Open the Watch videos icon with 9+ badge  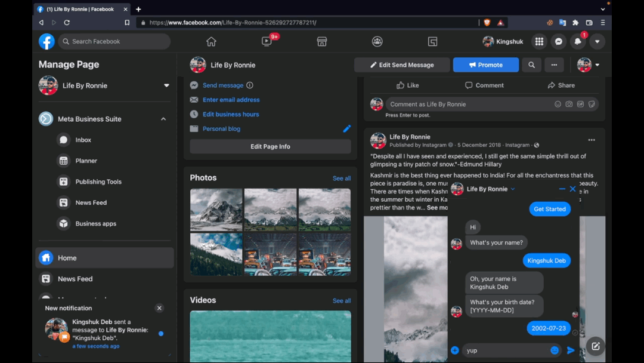click(267, 42)
